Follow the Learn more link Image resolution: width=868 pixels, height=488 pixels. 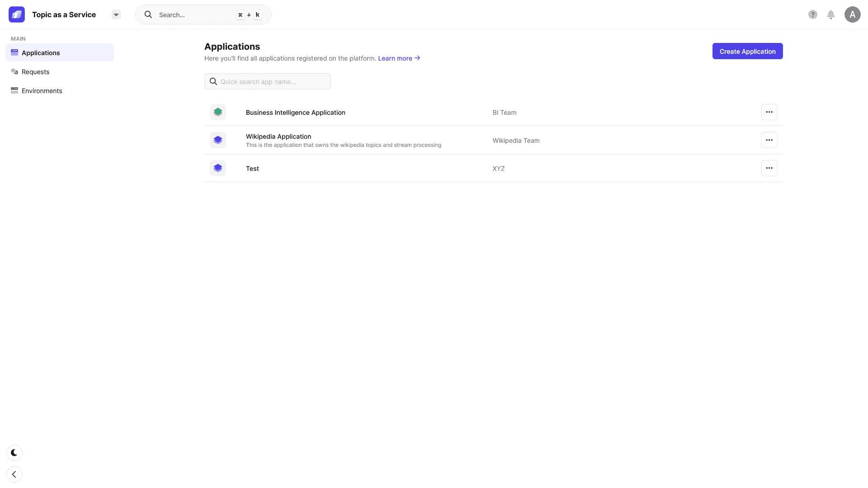click(x=399, y=58)
